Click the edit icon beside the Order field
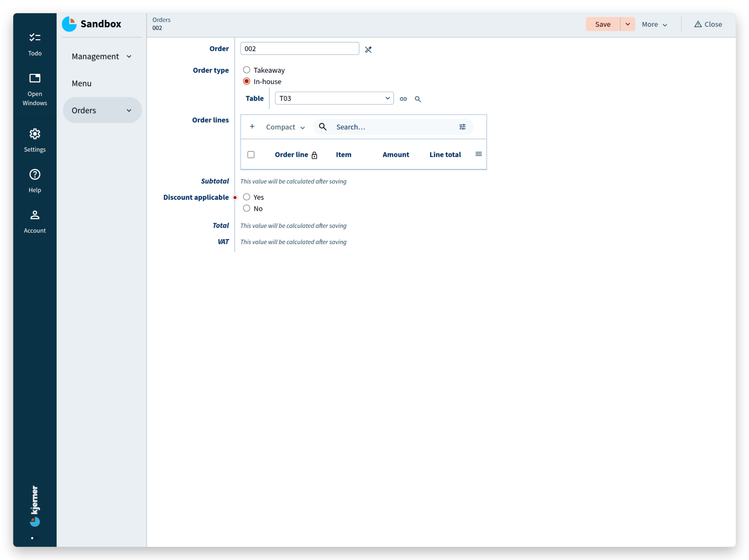The image size is (749, 560). (x=368, y=50)
